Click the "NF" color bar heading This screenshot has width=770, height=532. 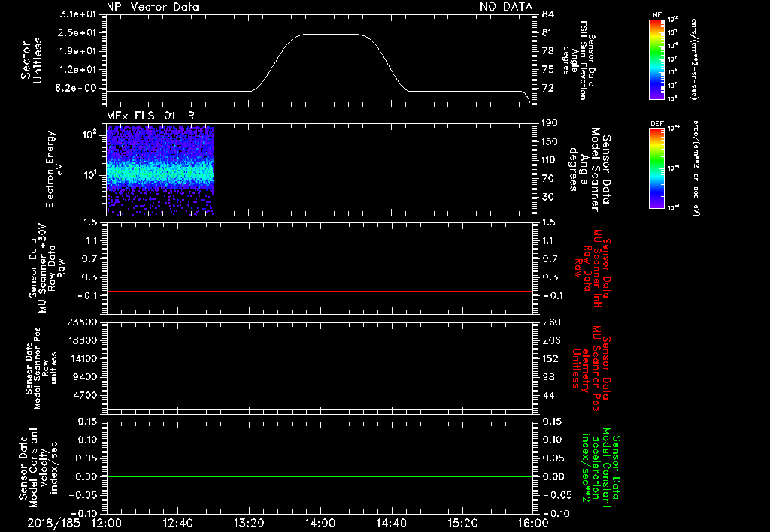tap(656, 15)
